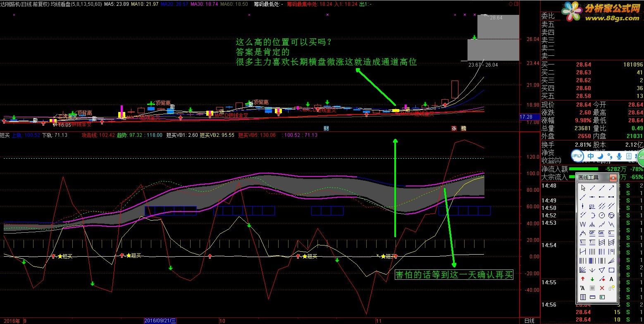Select the circle drawing tool

click(602, 215)
